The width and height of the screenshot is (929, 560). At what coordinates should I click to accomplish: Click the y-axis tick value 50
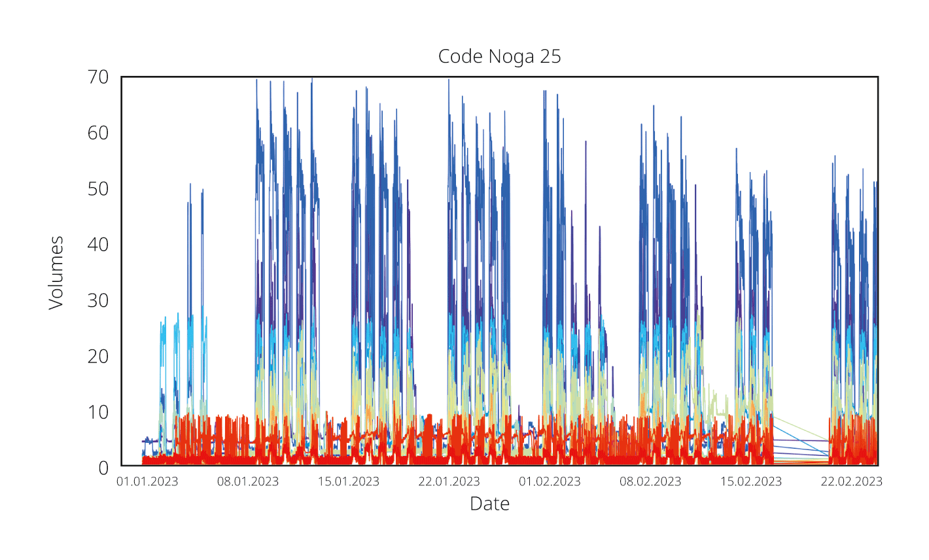click(98, 189)
